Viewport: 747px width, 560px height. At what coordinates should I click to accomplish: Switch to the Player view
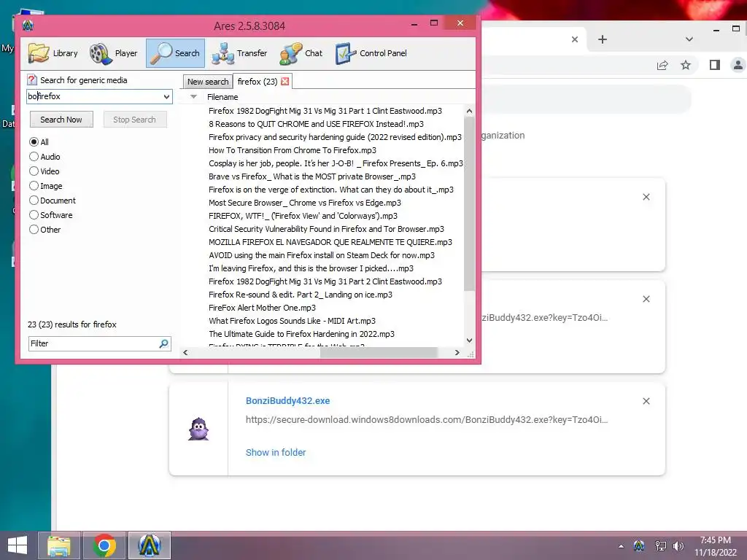(114, 53)
